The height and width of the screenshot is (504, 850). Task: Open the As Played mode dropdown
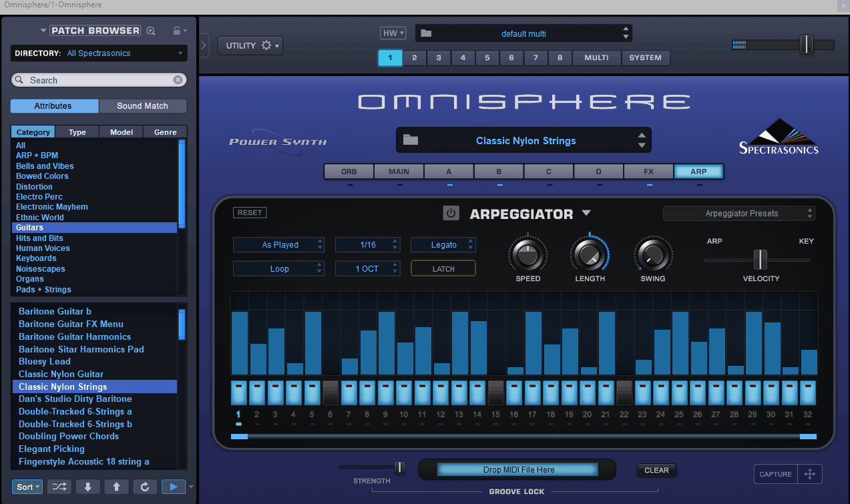coord(279,245)
